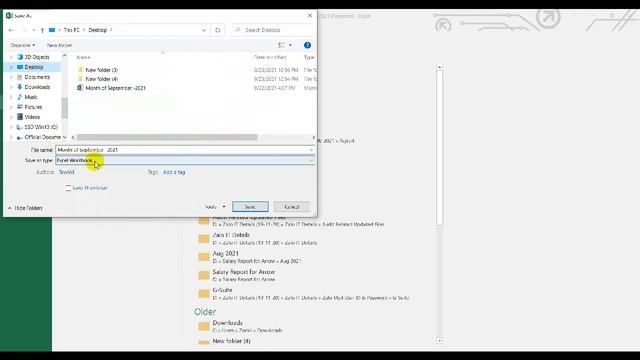640x360 pixels.
Task: Open the Organize menu
Action: [x=22, y=45]
